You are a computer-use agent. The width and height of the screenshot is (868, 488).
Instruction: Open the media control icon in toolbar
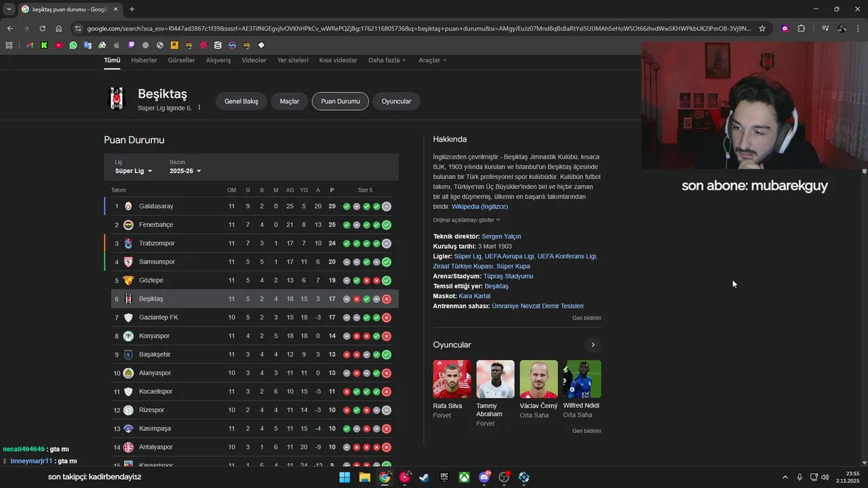[x=825, y=28]
